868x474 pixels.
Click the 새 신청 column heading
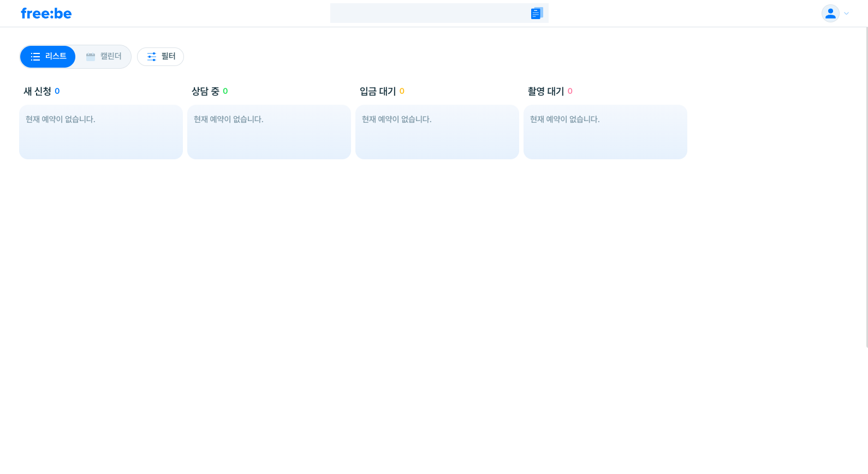click(37, 91)
